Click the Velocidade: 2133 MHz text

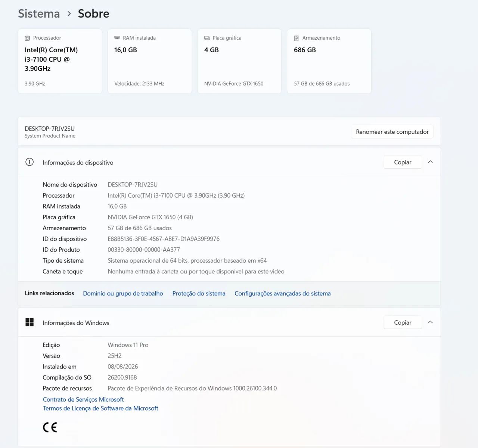point(139,84)
